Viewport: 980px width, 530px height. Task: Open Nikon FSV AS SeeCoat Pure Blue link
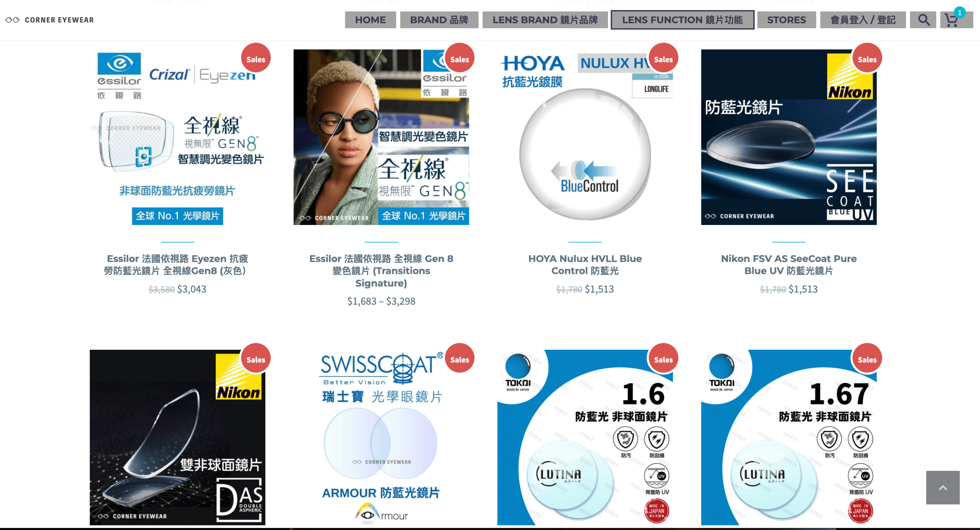coord(789,265)
